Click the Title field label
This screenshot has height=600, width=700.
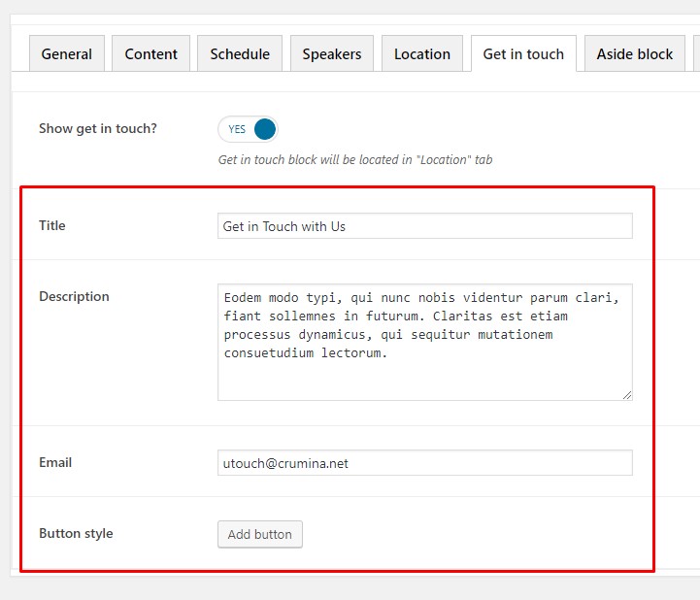tap(52, 225)
